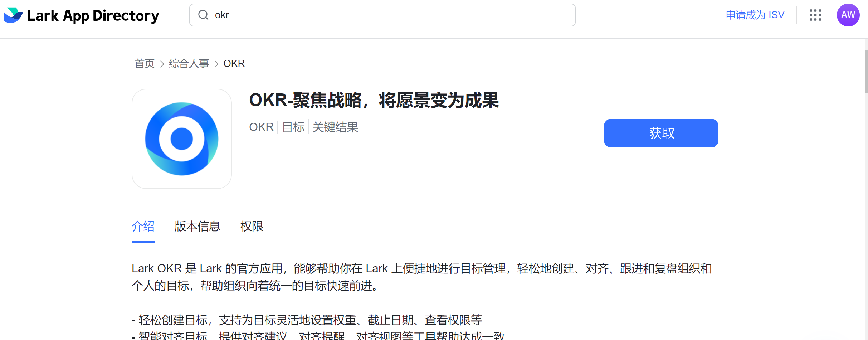Open the apps grid menu icon
The height and width of the screenshot is (340, 868).
(x=815, y=15)
